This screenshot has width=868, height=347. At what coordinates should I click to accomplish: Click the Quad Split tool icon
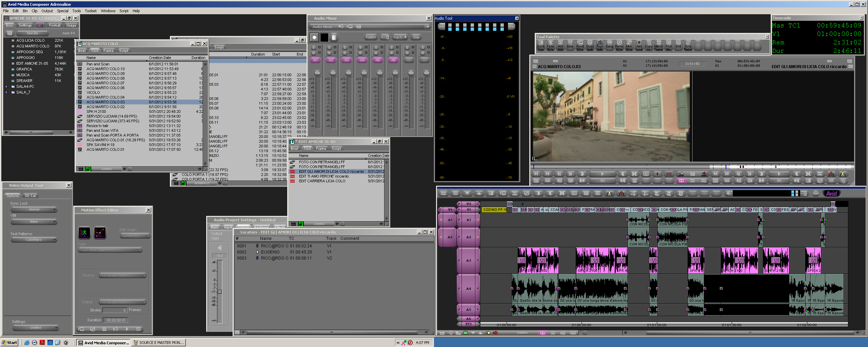click(x=590, y=45)
